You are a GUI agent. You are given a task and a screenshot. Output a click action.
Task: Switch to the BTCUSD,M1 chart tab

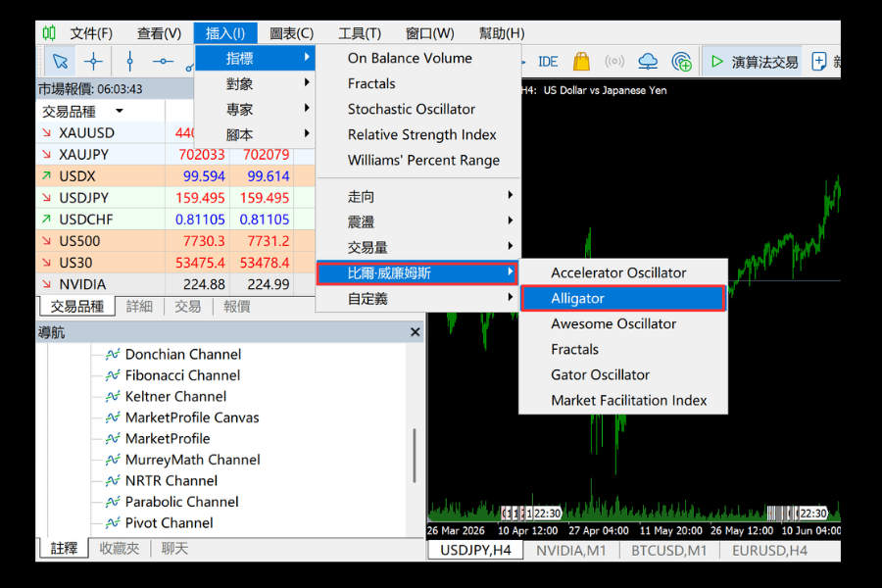tap(668, 551)
